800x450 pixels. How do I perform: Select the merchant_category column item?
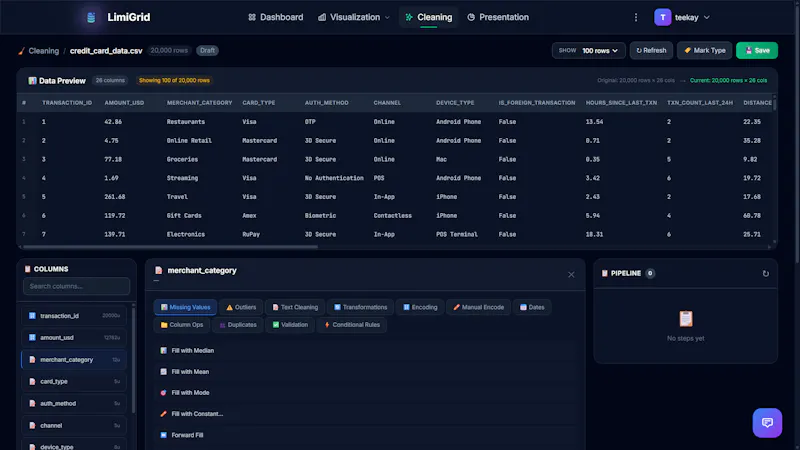coord(74,360)
